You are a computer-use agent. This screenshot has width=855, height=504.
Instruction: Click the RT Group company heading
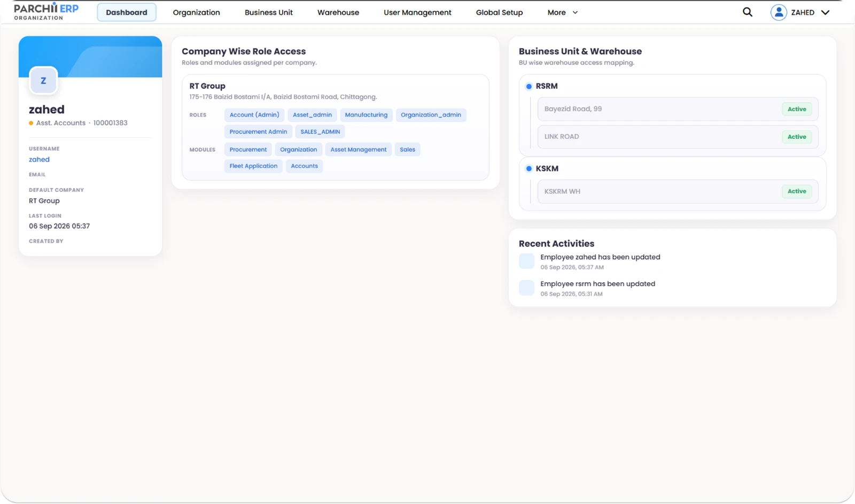207,86
